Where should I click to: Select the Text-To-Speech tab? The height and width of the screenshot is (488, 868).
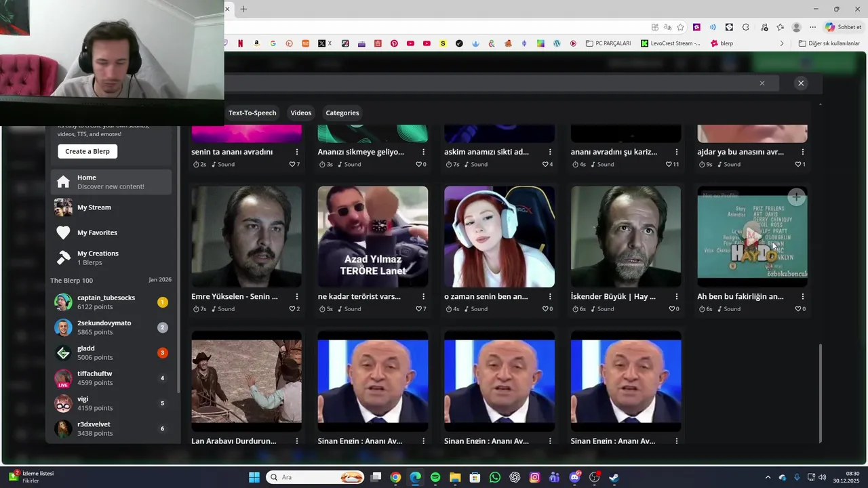tap(252, 113)
